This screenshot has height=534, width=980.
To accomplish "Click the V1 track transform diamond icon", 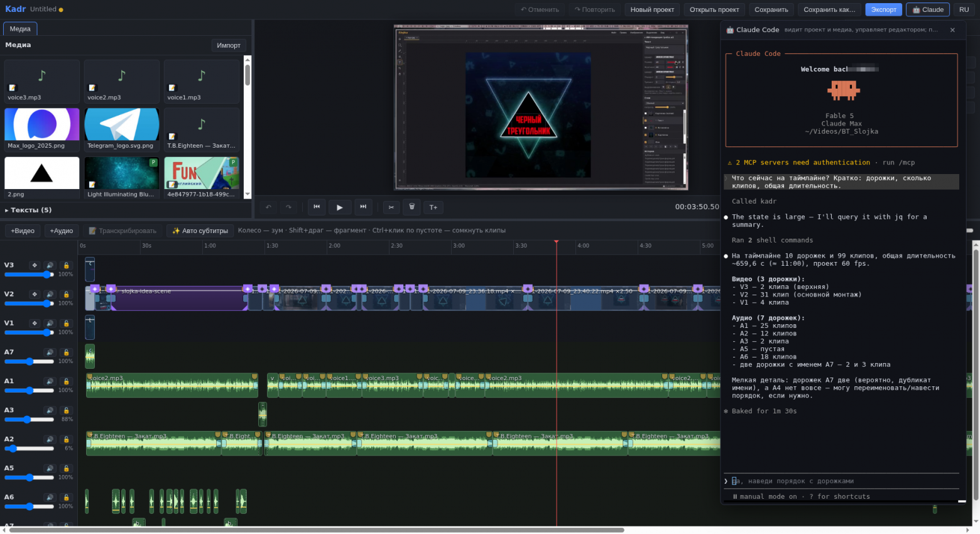I will pyautogui.click(x=35, y=323).
